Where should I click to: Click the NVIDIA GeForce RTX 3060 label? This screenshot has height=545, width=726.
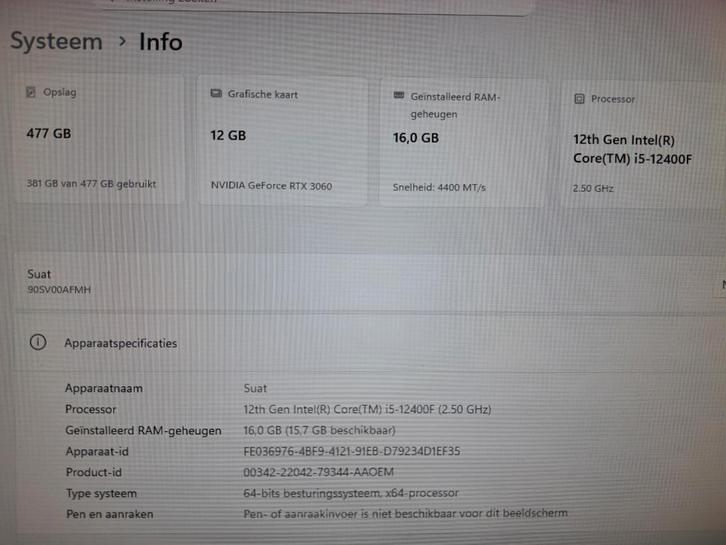click(271, 186)
